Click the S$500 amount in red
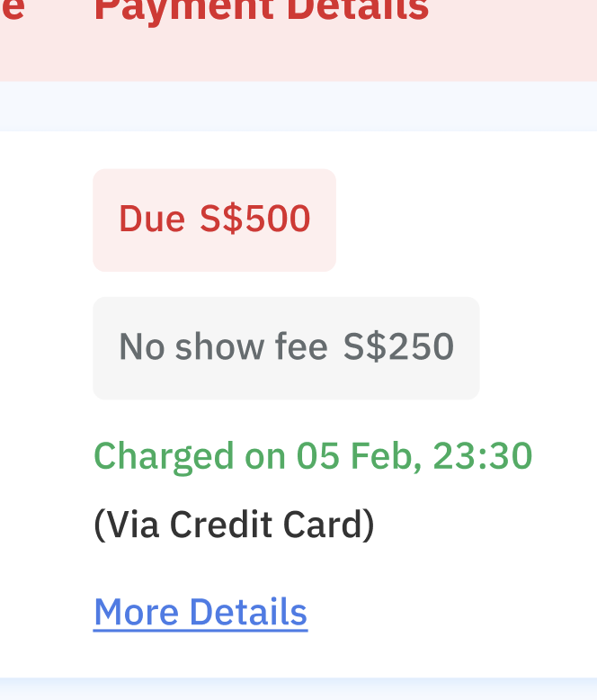The height and width of the screenshot is (700, 597). coord(255,220)
